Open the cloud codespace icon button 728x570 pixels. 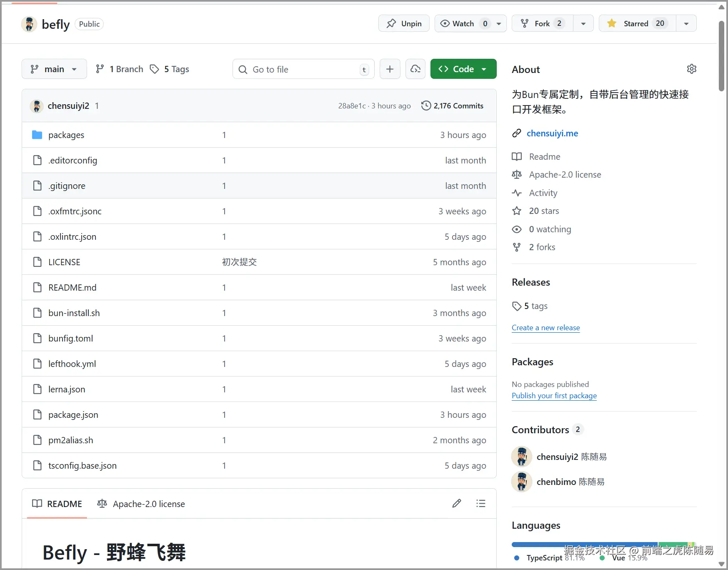point(415,69)
